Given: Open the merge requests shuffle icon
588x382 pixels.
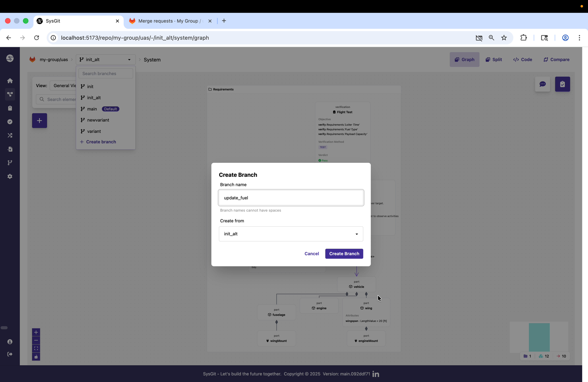Looking at the screenshot, I should point(10,135).
